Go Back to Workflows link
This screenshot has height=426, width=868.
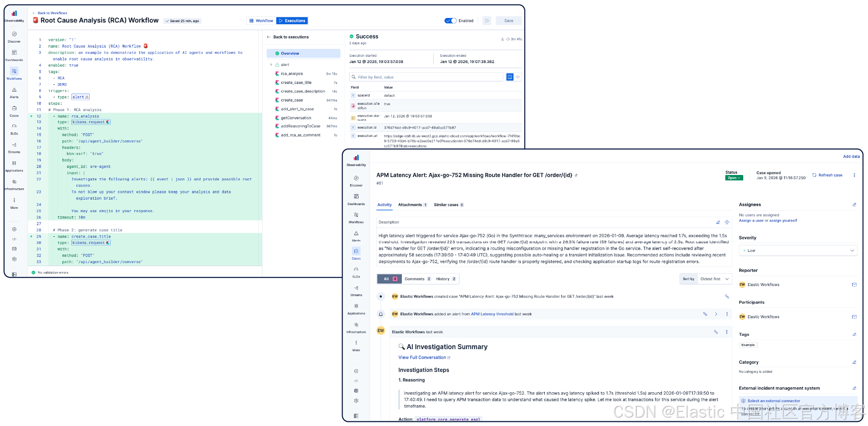(50, 13)
